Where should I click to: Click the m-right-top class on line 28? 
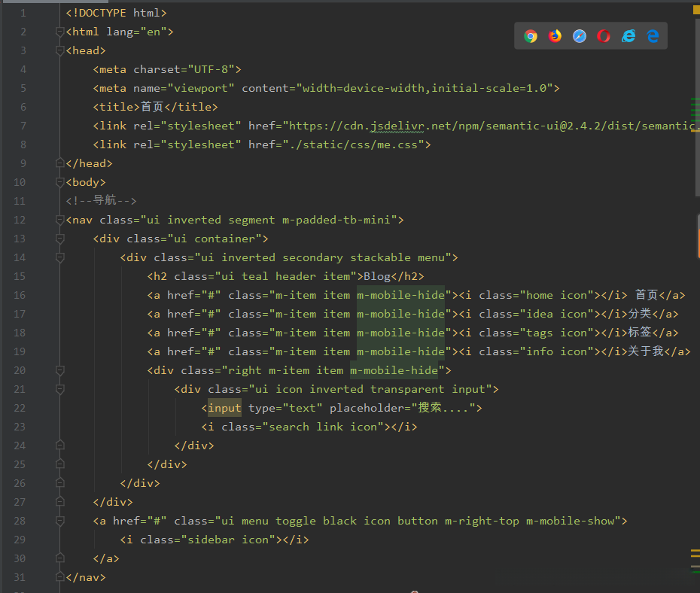[482, 521]
